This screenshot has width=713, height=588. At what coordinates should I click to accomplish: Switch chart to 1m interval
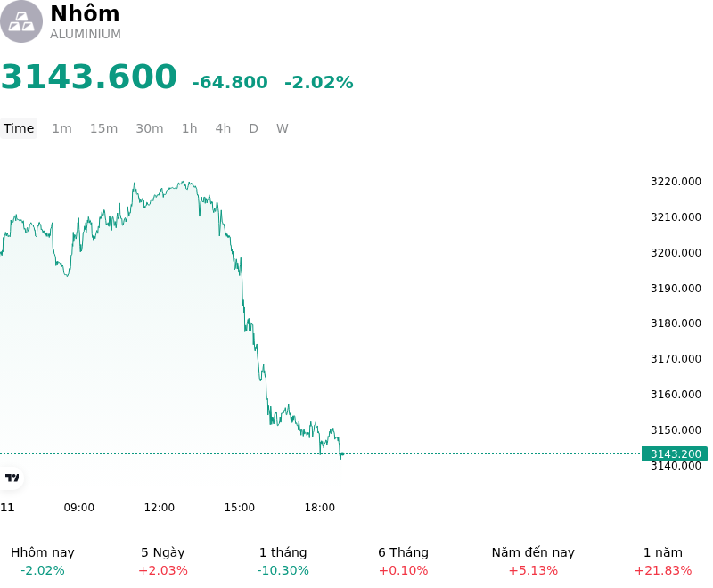[61, 128]
